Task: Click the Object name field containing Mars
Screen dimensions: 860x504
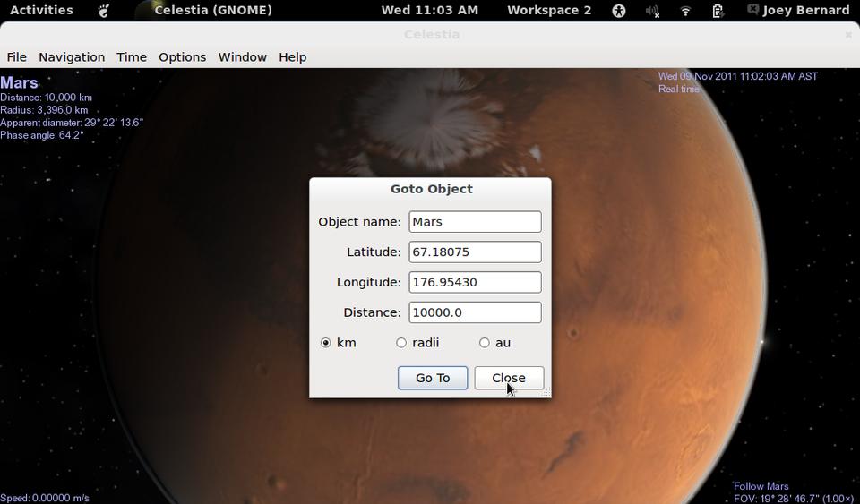Action: point(475,222)
